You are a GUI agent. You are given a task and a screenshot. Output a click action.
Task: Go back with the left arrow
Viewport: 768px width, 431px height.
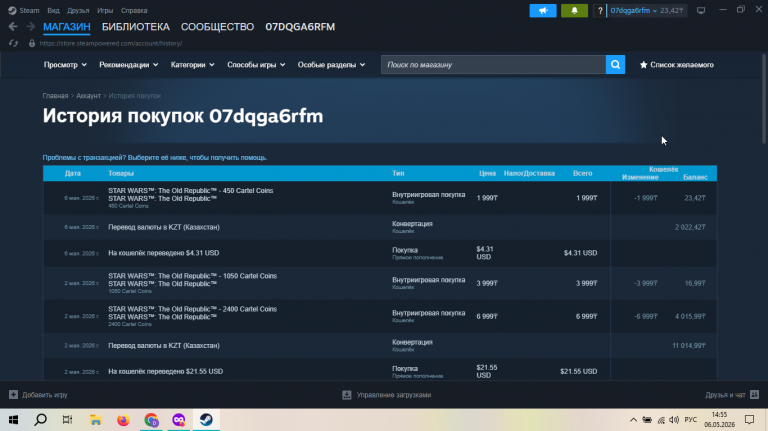[13, 26]
